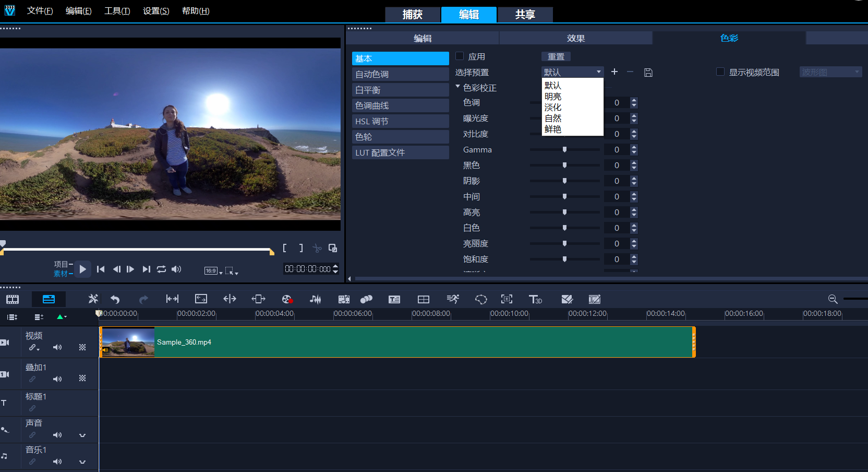Open the 3D Title editor tool
868x472 pixels.
[x=535, y=299]
